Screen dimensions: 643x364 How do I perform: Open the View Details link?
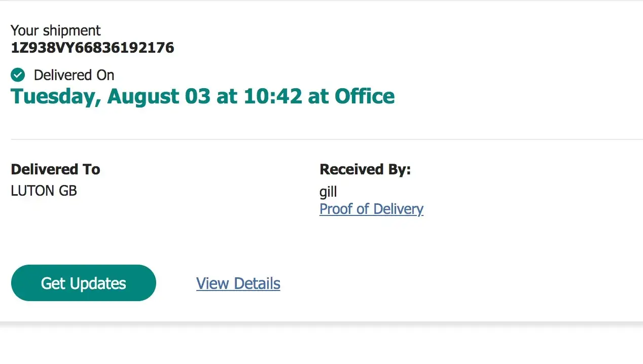pyautogui.click(x=238, y=283)
